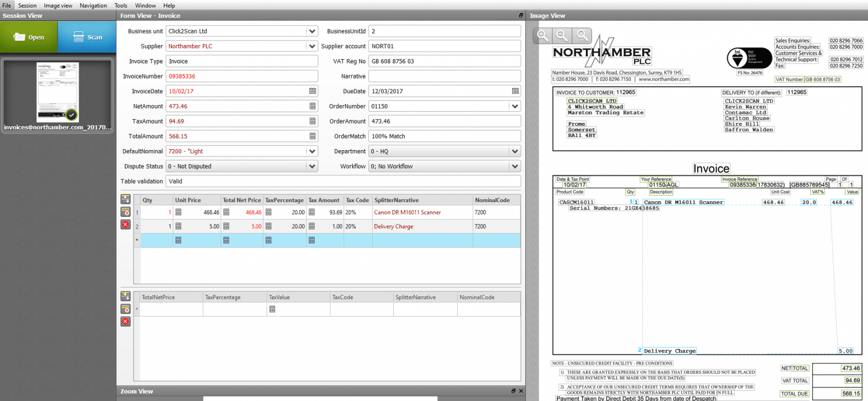Expand the Workflow dropdown
Viewport: 868px width, 401px height.
pos(515,166)
